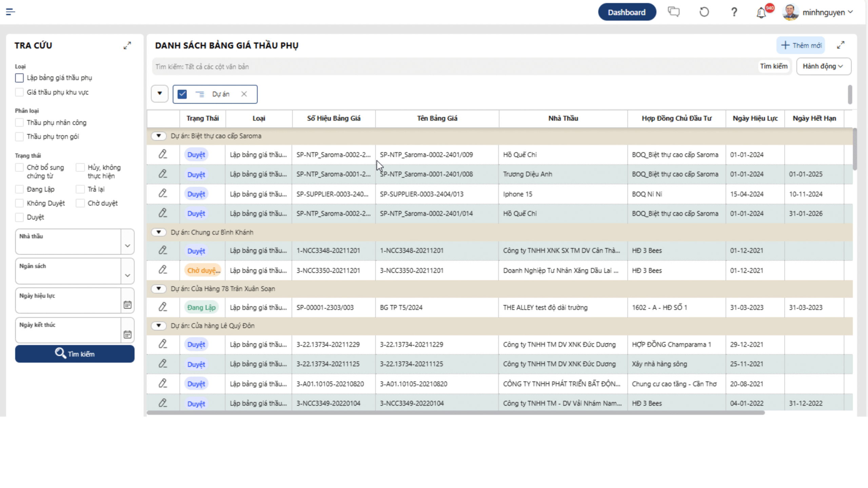Enable the Chờ duyệt status filter

tap(80, 203)
